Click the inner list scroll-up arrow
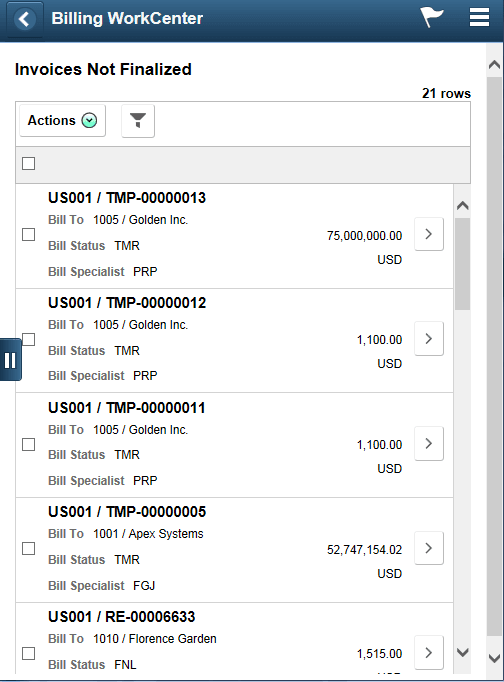The height and width of the screenshot is (682, 504). [x=463, y=206]
